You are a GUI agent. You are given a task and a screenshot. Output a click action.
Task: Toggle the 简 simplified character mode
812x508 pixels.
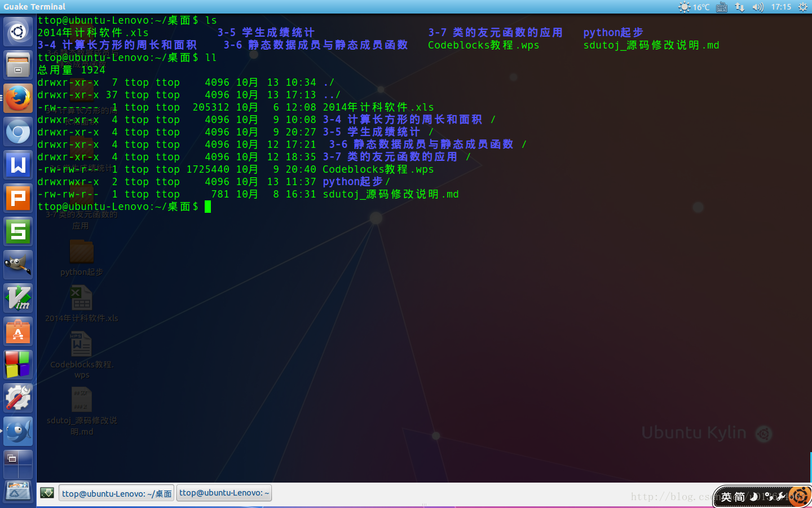tap(740, 497)
